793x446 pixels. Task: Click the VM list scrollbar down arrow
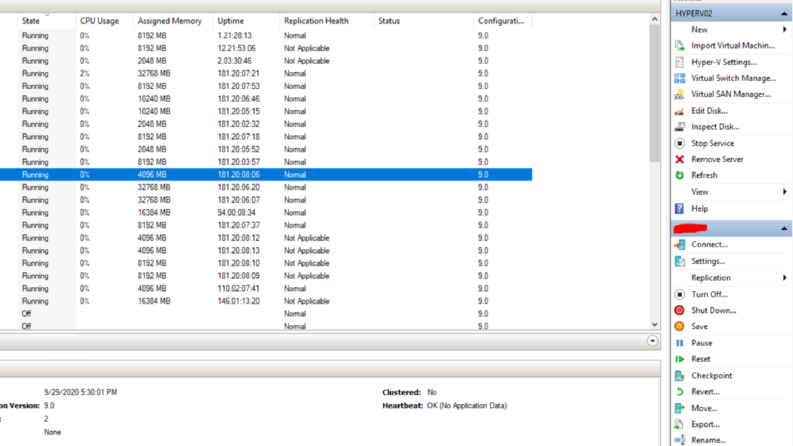click(x=654, y=325)
